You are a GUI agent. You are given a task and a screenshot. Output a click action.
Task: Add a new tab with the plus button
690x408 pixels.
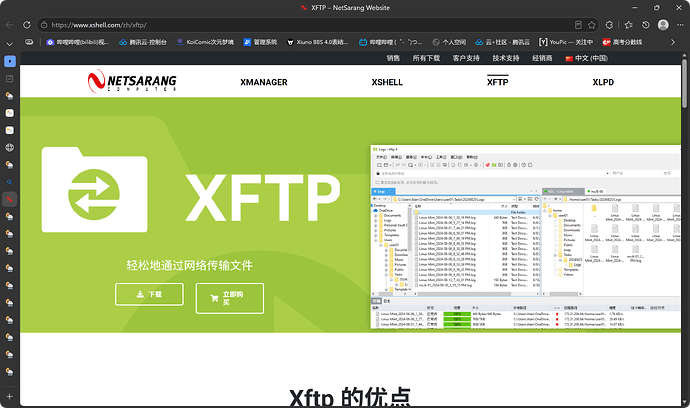click(x=10, y=397)
